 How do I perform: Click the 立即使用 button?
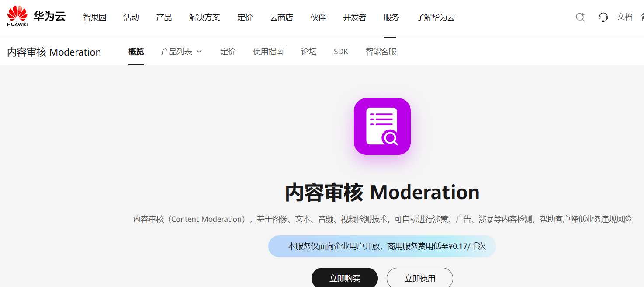(420, 278)
